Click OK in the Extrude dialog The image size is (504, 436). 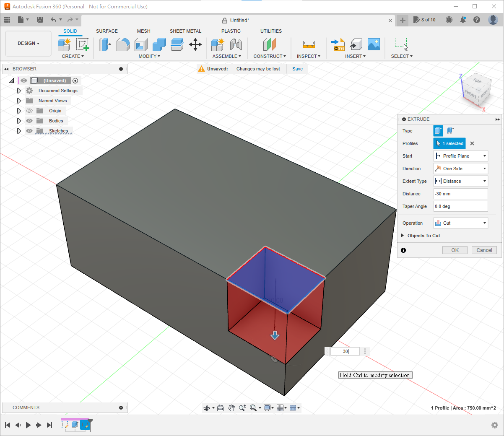455,250
